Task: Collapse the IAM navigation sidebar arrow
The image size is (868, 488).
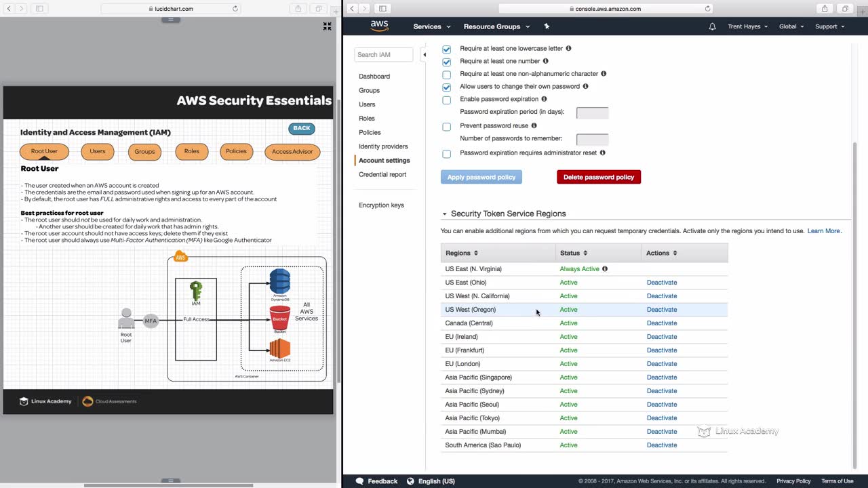Action: pos(425,54)
